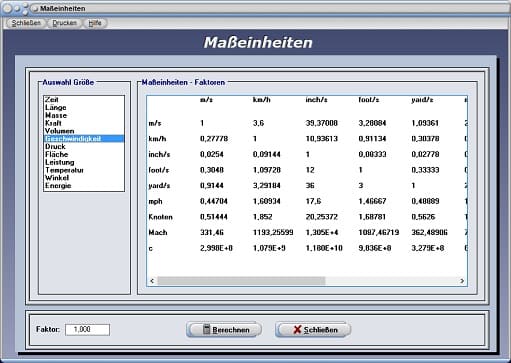The width and height of the screenshot is (511, 363).
Task: Click the value 1193,25599
Action: tap(273, 232)
